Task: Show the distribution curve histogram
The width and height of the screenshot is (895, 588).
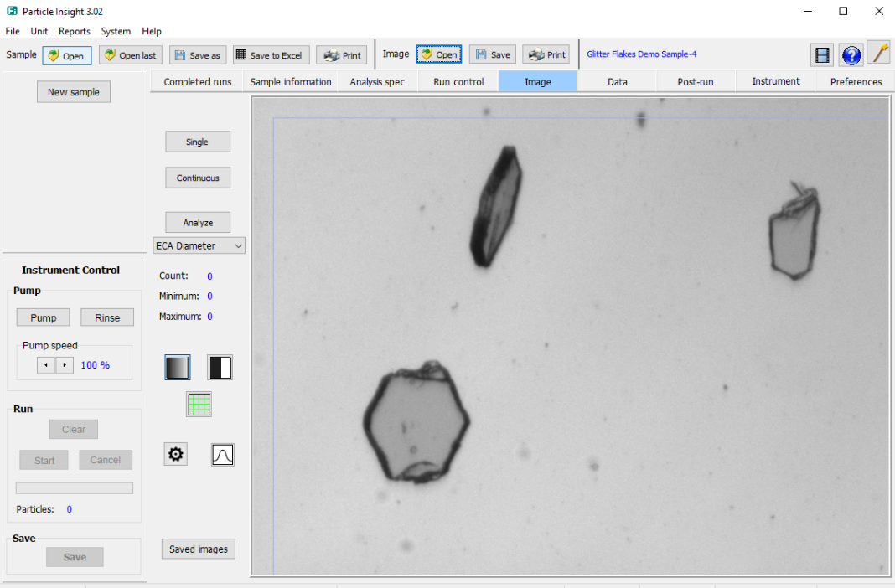Action: (222, 454)
